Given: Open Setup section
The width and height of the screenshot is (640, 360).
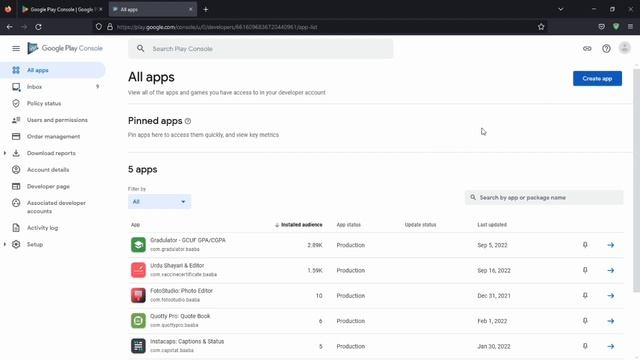Looking at the screenshot, I should [x=35, y=244].
